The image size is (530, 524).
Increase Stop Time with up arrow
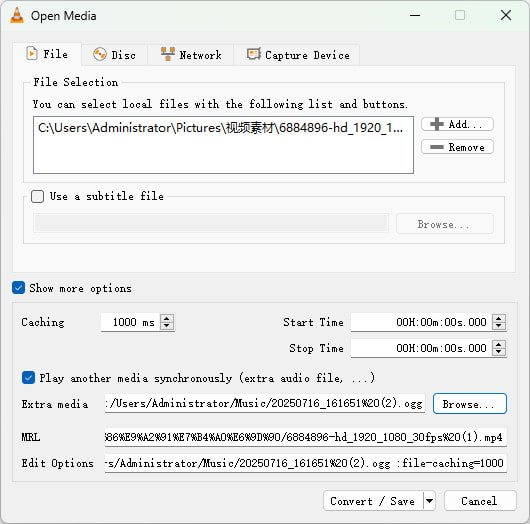pos(499,344)
